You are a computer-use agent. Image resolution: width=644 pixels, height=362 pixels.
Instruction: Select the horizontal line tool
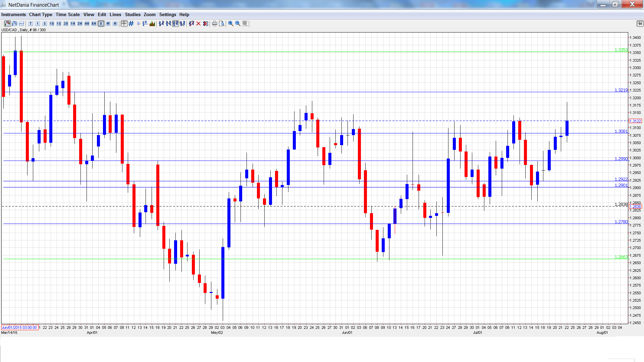175,23
